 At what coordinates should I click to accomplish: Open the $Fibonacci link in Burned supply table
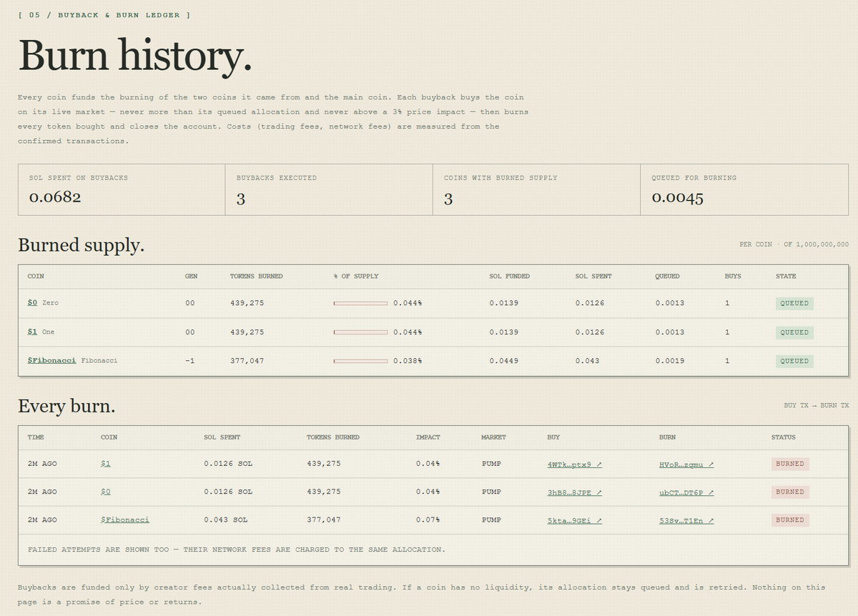pos(51,361)
